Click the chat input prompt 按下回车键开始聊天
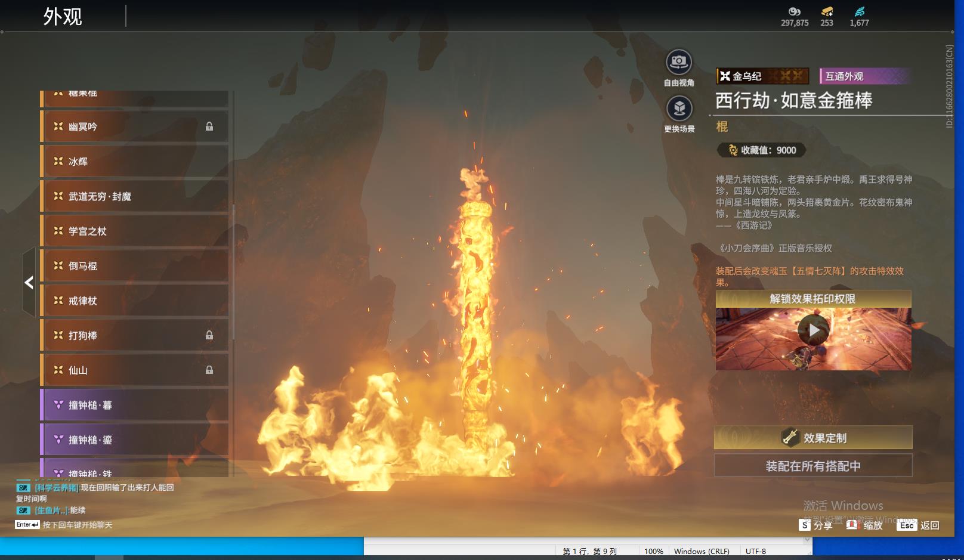This screenshot has width=964, height=560. (78, 525)
